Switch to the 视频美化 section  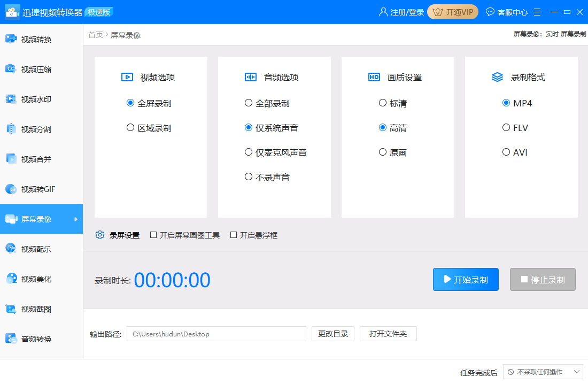(x=33, y=279)
